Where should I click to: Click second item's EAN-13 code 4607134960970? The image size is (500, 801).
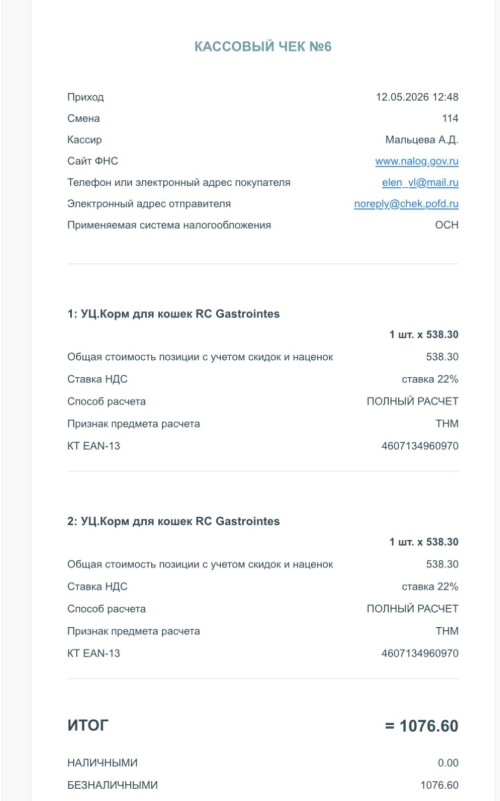(420, 653)
